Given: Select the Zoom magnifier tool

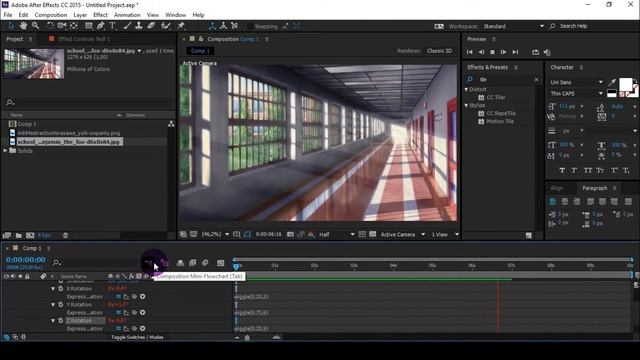Looking at the screenshot, I should click(36, 26).
